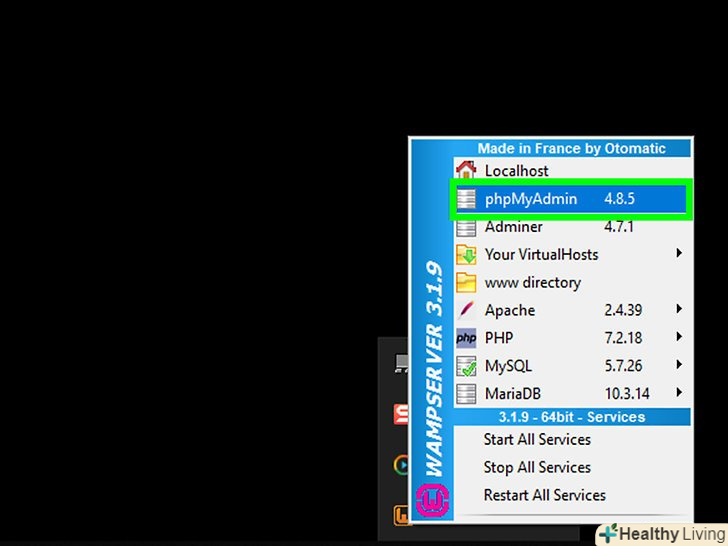
Task: Click MariaDB version 10.3.14 text
Action: click(x=627, y=394)
